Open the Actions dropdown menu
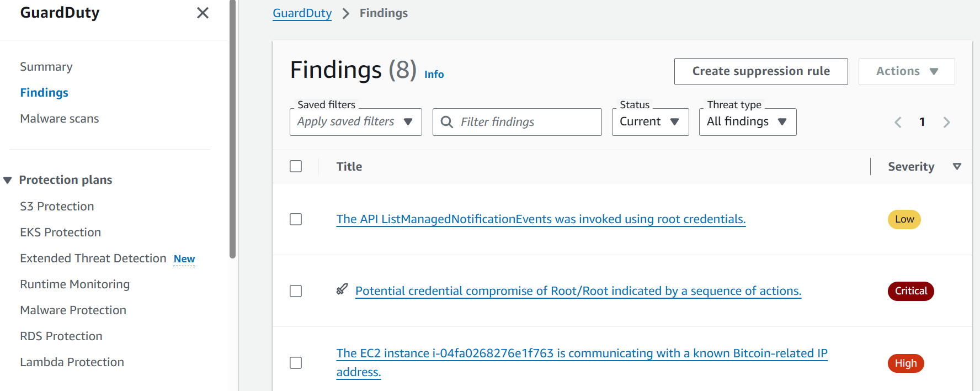The image size is (980, 391). click(907, 71)
